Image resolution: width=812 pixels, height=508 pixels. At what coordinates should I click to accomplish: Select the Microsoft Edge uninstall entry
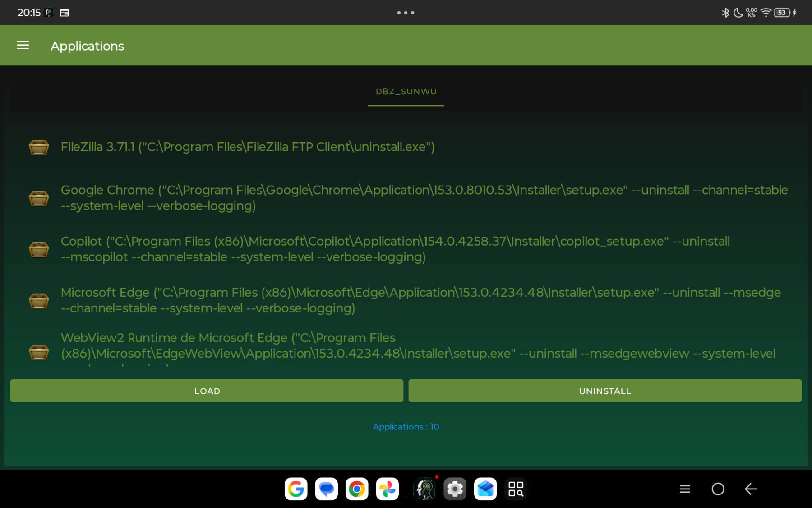click(421, 300)
